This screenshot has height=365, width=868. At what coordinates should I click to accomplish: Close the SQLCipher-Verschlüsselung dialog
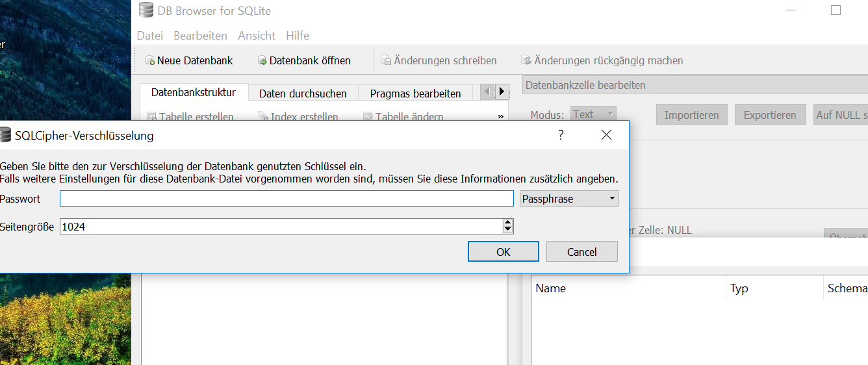tap(606, 134)
